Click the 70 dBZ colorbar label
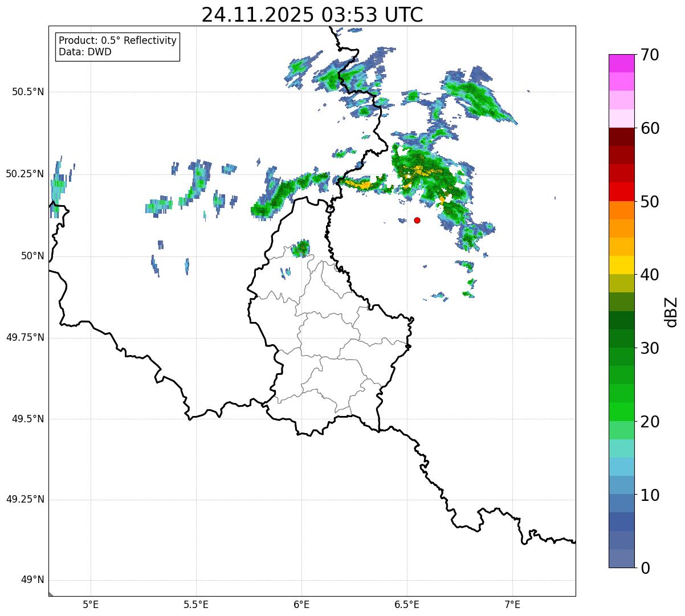Screen dimensions: 685x616 pyautogui.click(x=649, y=55)
